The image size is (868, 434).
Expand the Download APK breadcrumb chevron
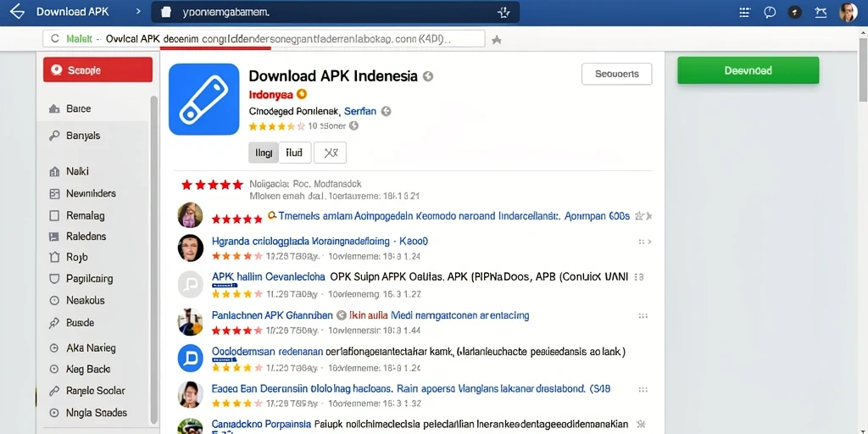pos(138,12)
